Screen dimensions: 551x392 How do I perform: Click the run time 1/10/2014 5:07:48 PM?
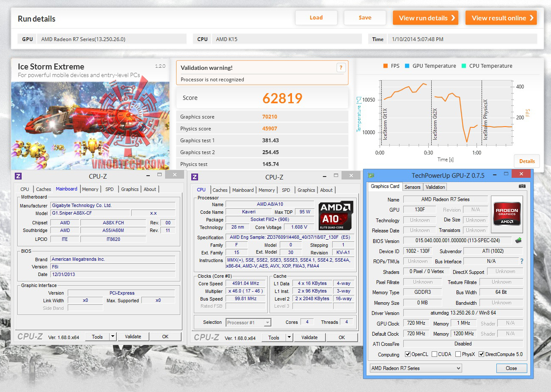tap(418, 39)
